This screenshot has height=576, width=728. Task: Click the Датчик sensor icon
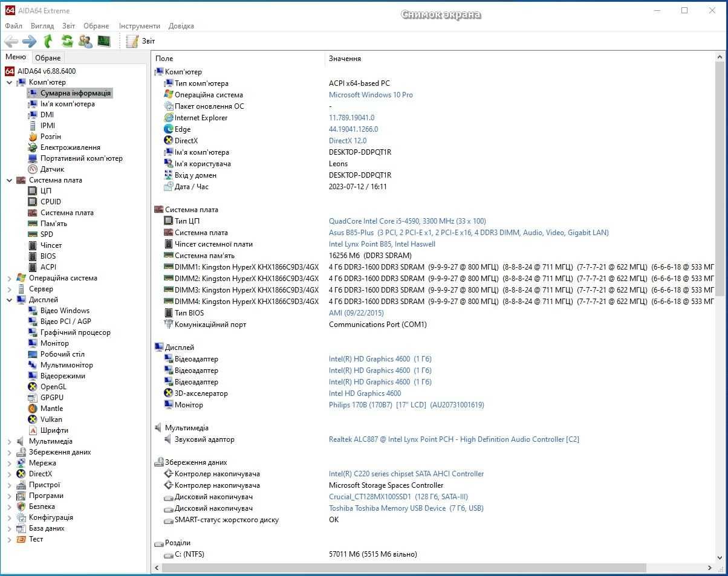33,169
